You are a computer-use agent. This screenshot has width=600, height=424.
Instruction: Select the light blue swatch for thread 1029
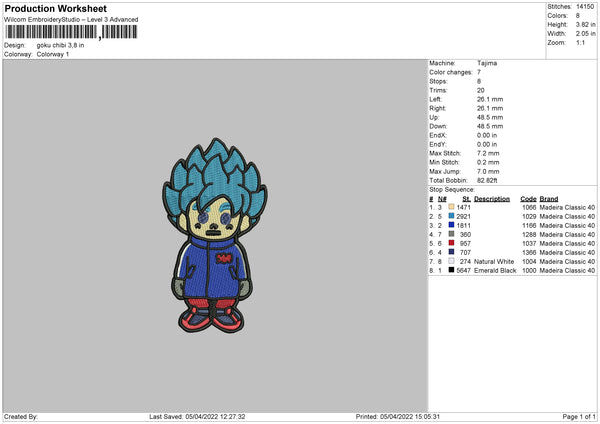tap(451, 216)
